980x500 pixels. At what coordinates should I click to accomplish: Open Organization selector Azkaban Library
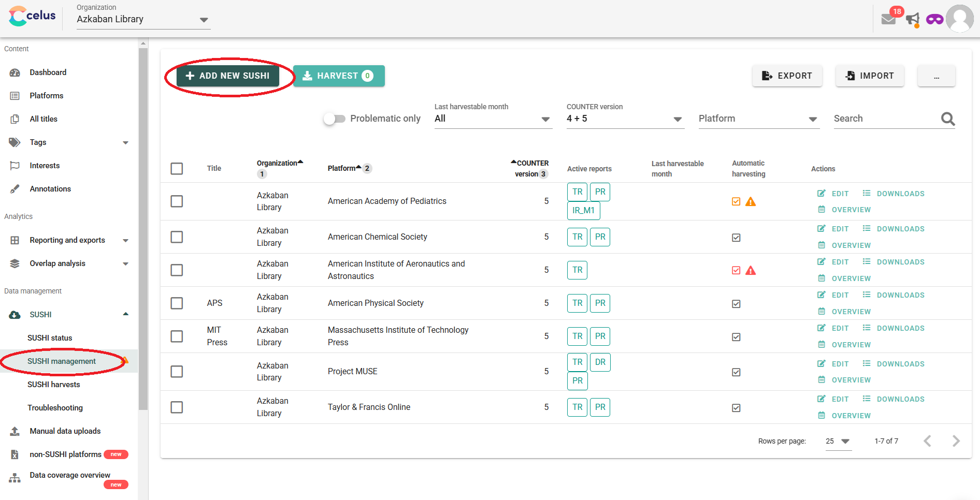coord(143,19)
